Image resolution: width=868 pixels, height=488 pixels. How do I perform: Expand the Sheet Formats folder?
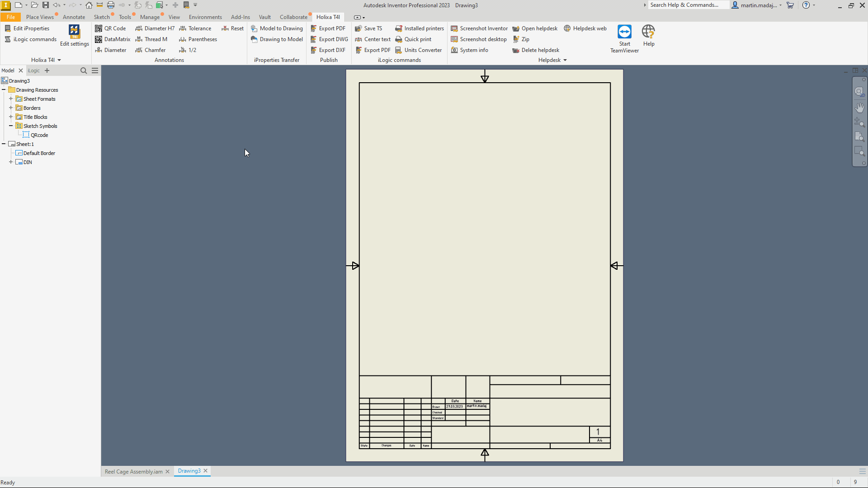click(11, 99)
